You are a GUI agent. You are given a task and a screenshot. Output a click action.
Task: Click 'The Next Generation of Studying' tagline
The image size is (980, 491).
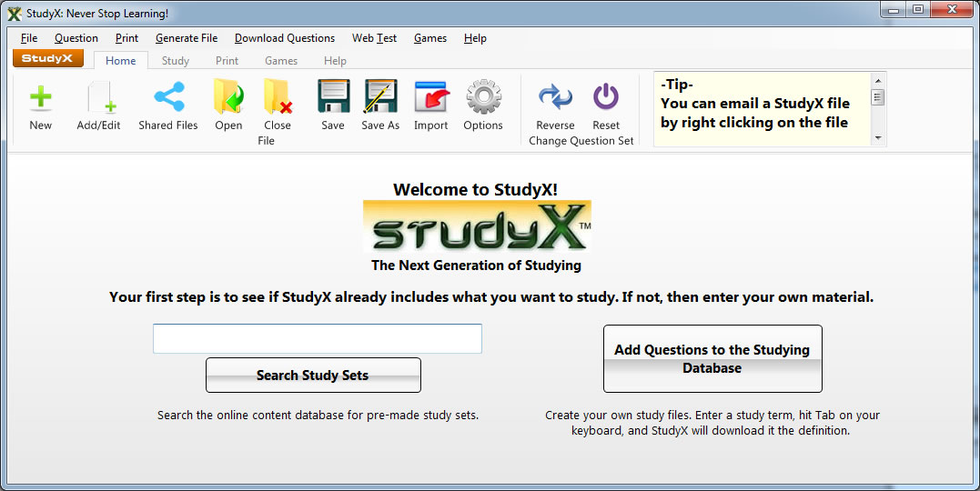pos(476,265)
